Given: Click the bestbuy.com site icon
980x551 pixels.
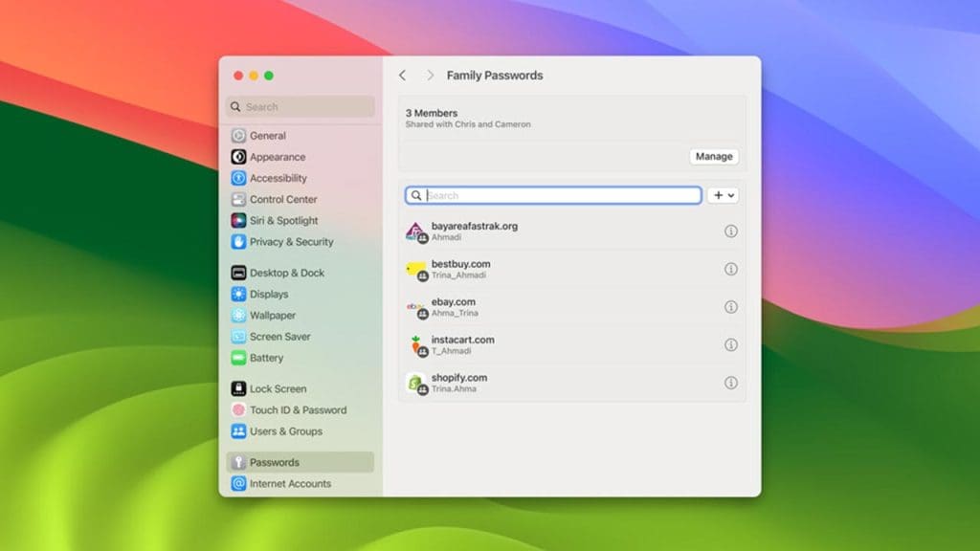Looking at the screenshot, I should click(416, 269).
